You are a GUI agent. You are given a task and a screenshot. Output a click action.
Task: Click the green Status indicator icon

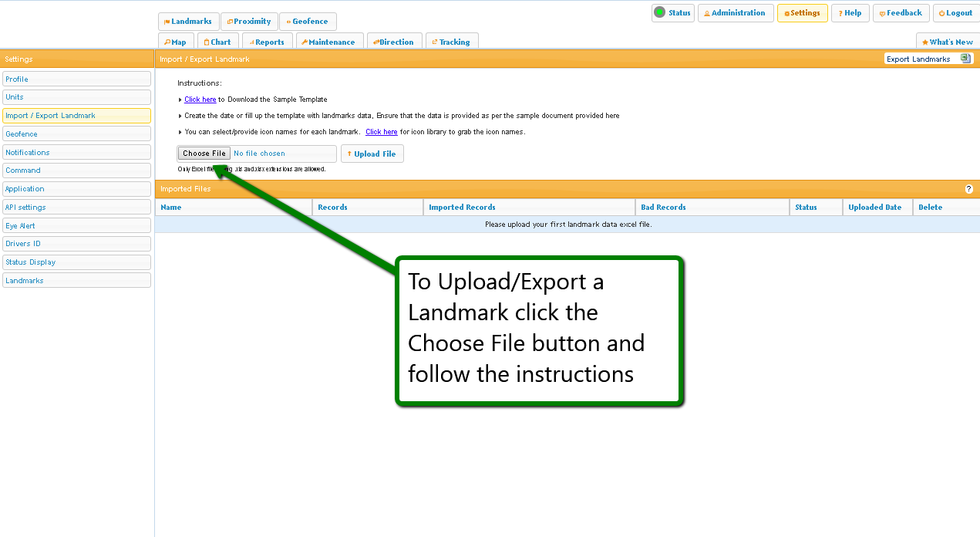point(659,12)
